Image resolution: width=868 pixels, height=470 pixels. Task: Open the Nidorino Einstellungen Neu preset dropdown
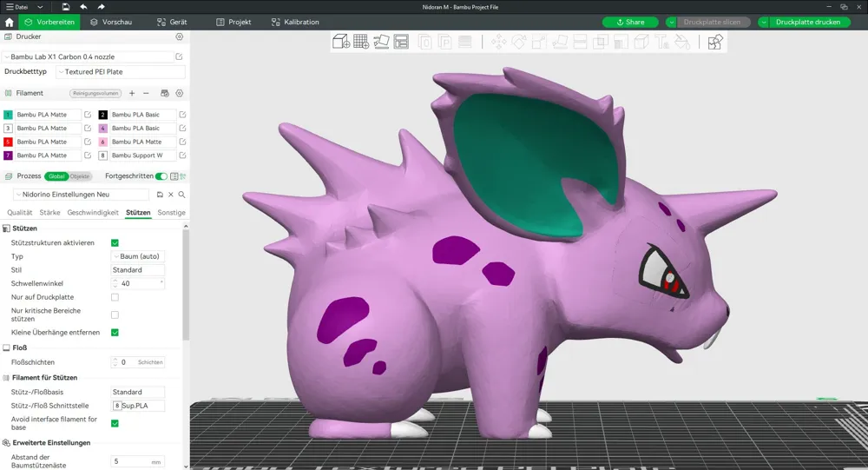pos(81,195)
